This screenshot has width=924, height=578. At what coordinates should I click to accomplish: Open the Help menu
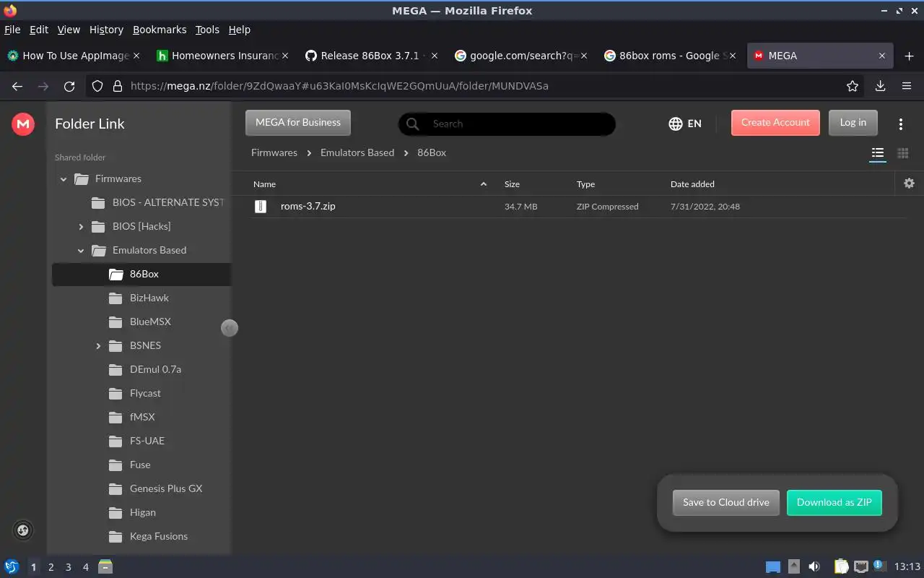click(x=240, y=30)
